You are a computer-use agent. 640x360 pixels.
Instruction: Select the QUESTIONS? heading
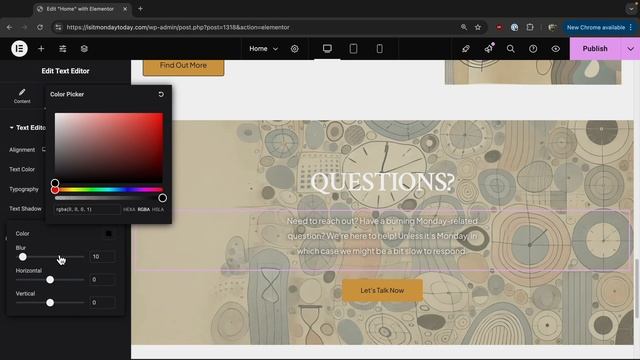(x=382, y=182)
